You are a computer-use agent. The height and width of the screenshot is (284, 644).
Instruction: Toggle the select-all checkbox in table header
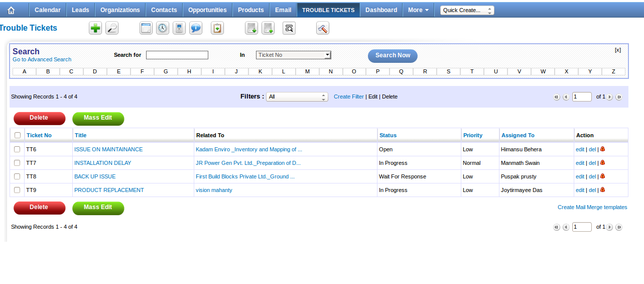tap(18, 135)
